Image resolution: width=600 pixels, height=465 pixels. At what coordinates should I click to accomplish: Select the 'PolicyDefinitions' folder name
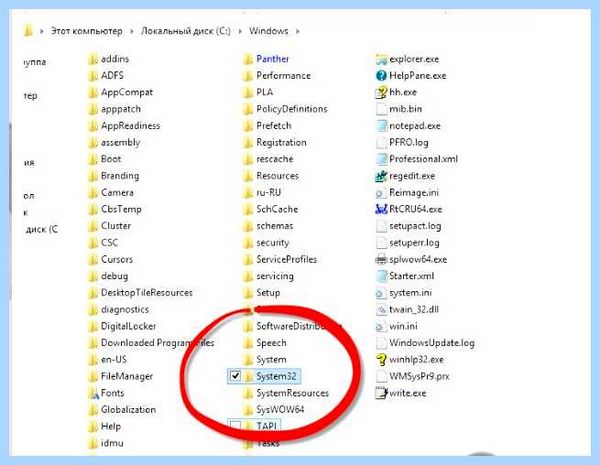tap(292, 109)
